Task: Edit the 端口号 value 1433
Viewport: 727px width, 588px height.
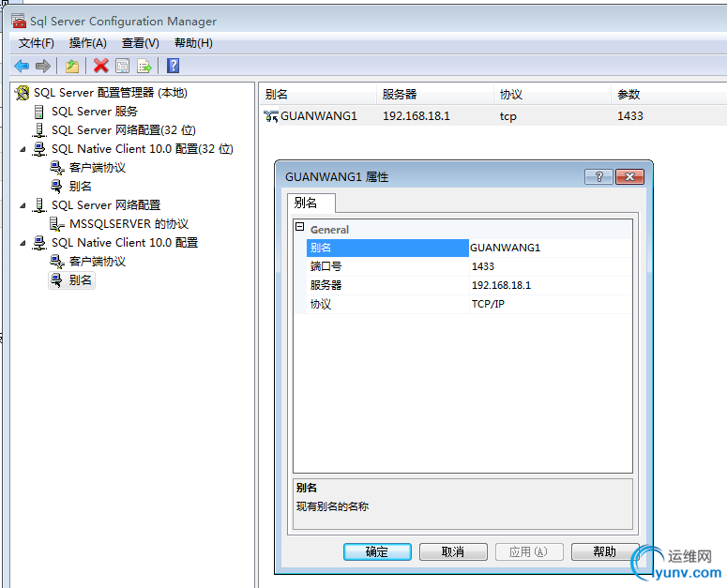Action: coord(551,266)
